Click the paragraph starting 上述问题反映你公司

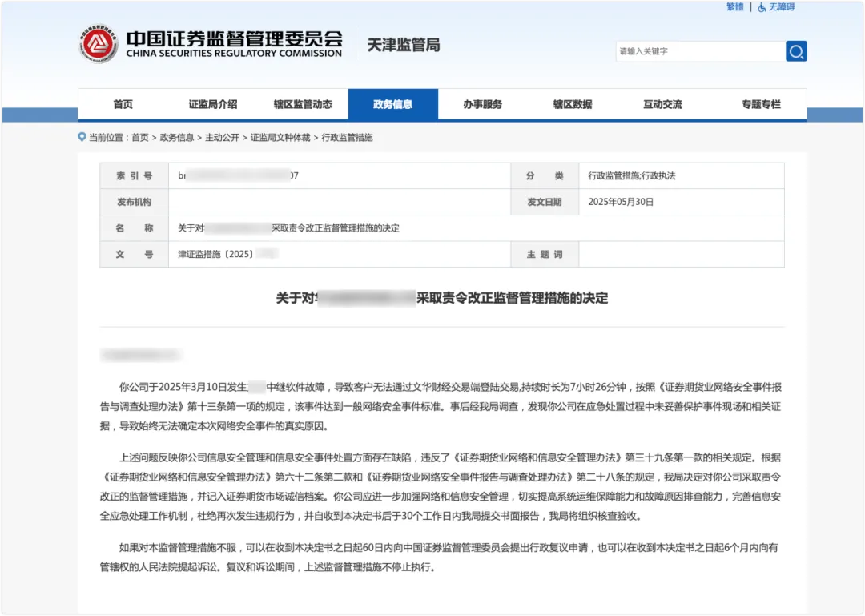(441, 487)
